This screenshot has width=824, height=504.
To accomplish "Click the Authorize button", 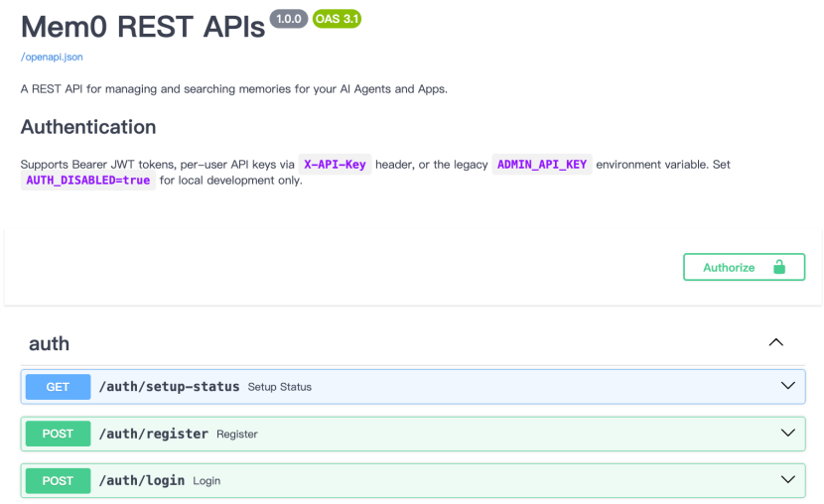I will pyautogui.click(x=744, y=267).
